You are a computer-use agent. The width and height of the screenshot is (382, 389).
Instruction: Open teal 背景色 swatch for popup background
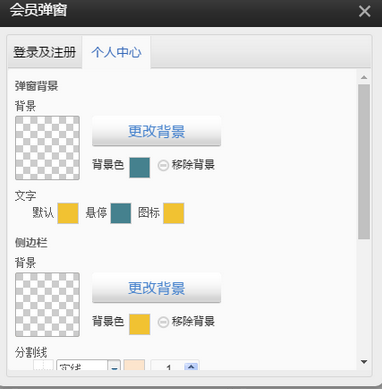(139, 167)
